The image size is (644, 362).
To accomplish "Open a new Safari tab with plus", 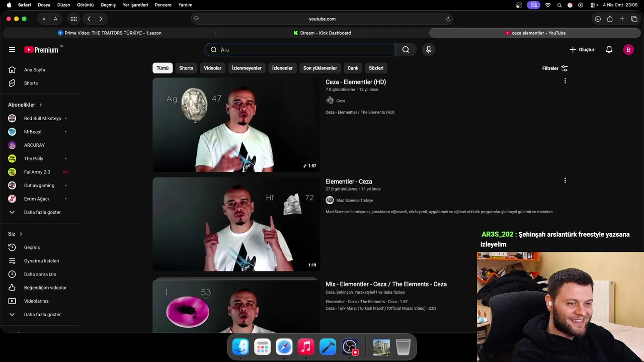I will click(622, 19).
